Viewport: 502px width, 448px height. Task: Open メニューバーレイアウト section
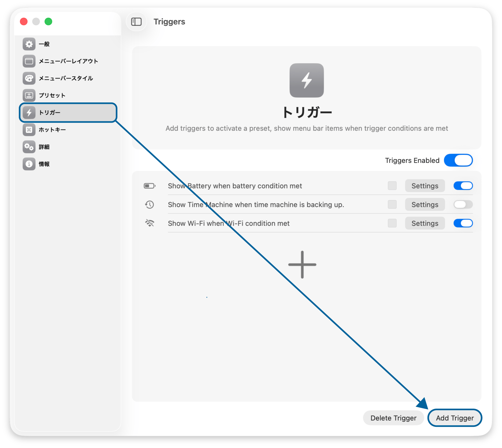click(x=68, y=61)
